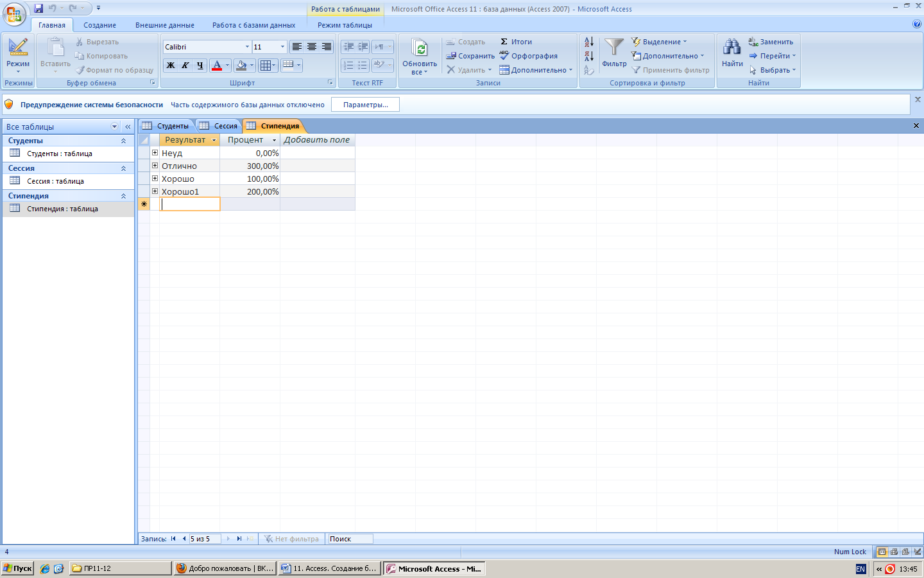Switch to design view status icon
924x578 pixels.
918,552
